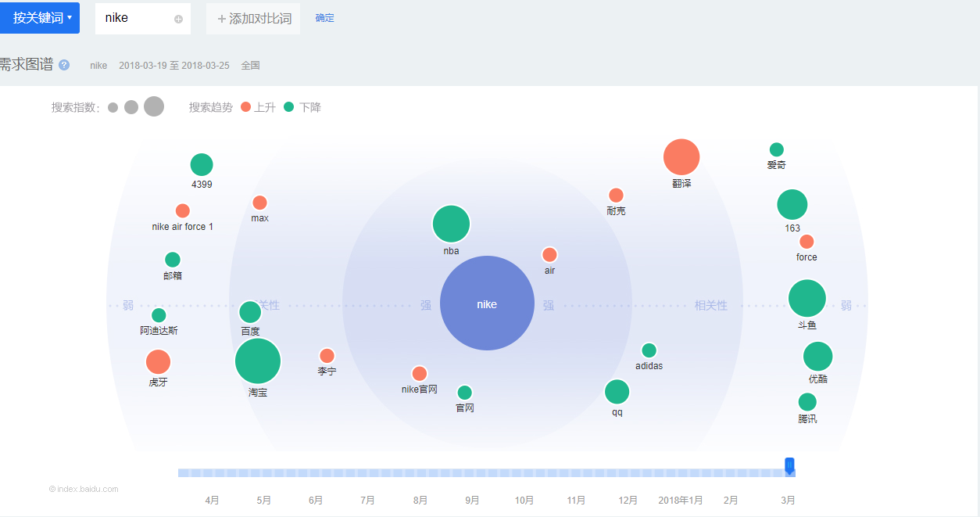Image resolution: width=980 pixels, height=517 pixels.
Task: Click the central nike bubble
Action: pyautogui.click(x=487, y=303)
